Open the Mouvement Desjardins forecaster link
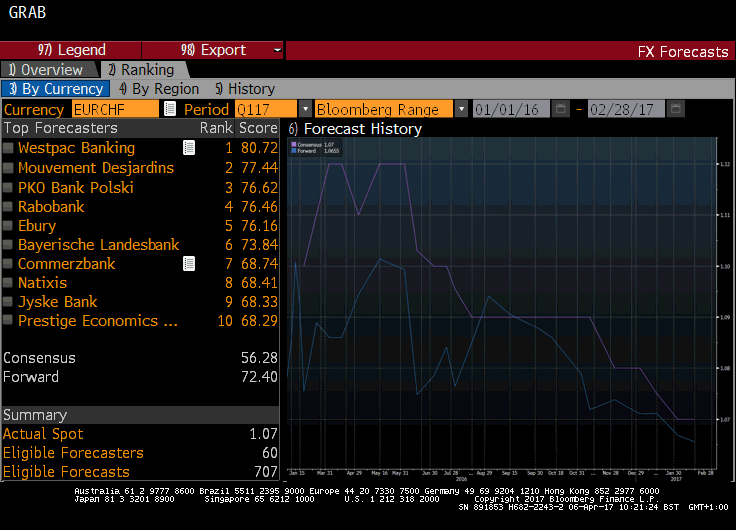The image size is (736, 530). click(x=96, y=168)
